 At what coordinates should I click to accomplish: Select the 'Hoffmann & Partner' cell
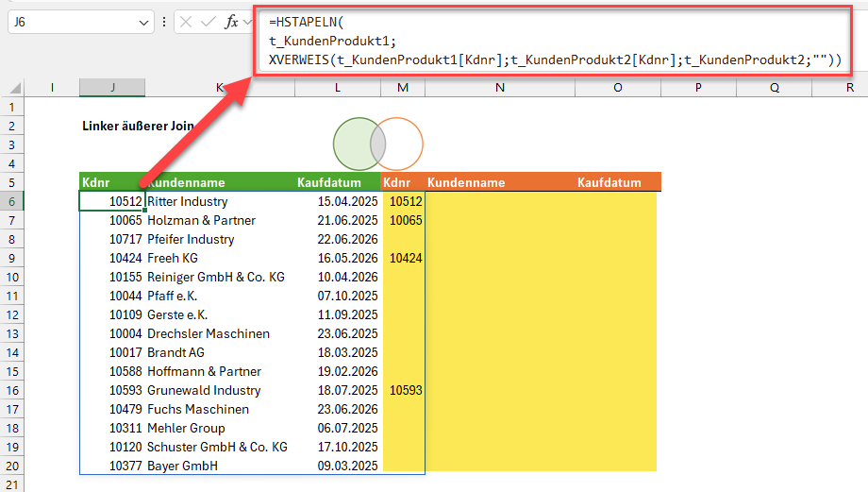(220, 371)
